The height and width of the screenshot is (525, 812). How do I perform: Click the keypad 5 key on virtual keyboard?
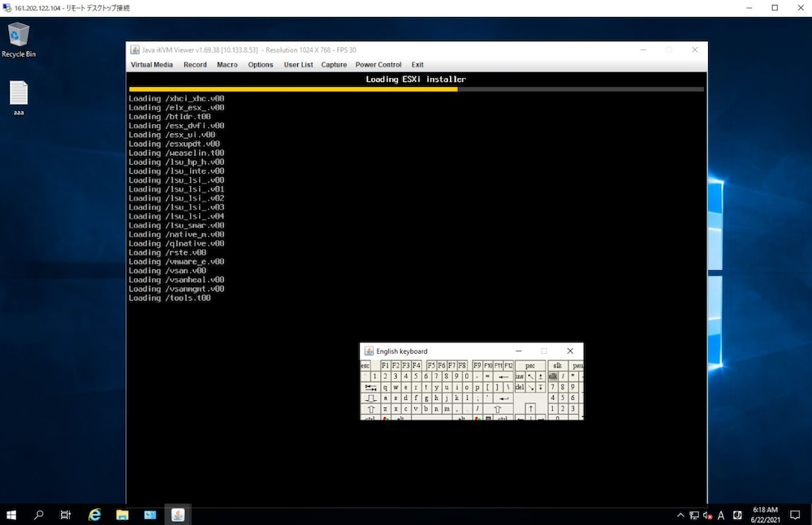point(564,398)
